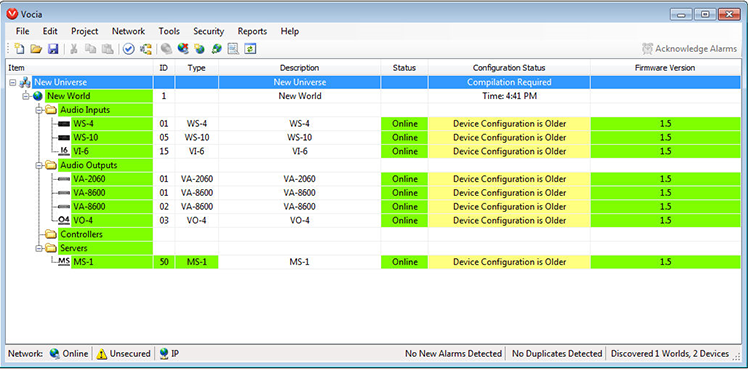Sort by the Type column header
The image size is (750, 369).
point(197,68)
